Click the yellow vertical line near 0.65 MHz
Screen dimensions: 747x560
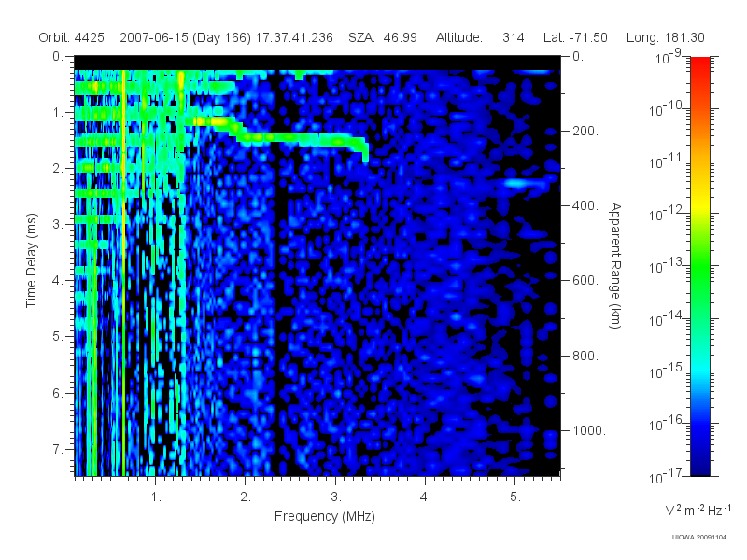point(124,272)
